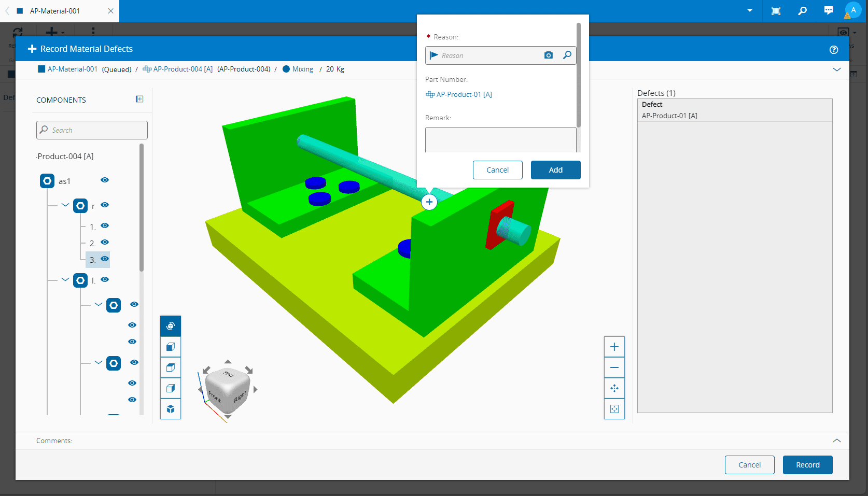Open the AP-Material-001 breadcrumb link

[x=72, y=69]
